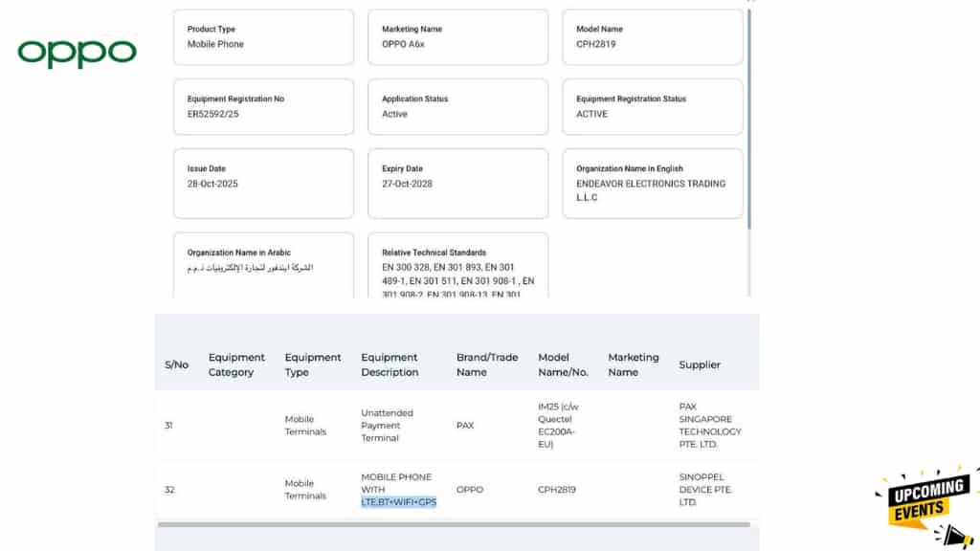This screenshot has height=551, width=980.
Task: Click the Supplier column header
Action: tap(699, 364)
